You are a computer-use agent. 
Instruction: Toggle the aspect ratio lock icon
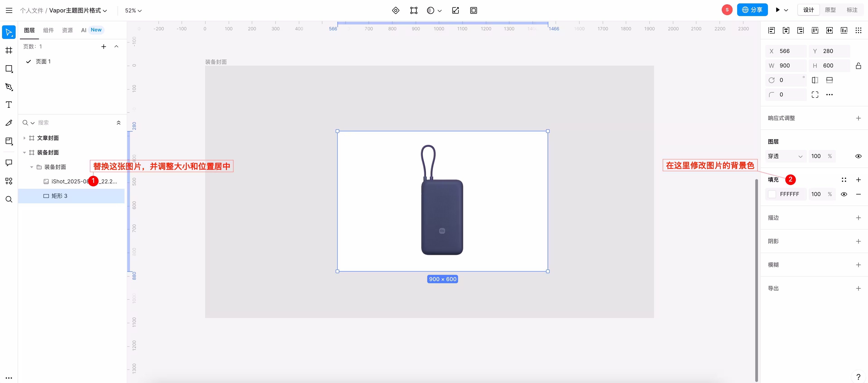858,66
